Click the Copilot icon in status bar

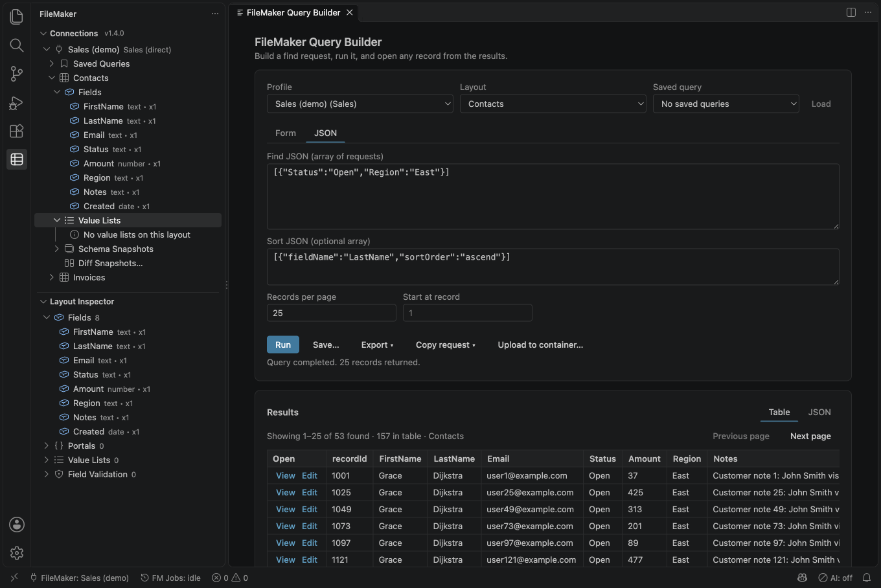click(803, 578)
